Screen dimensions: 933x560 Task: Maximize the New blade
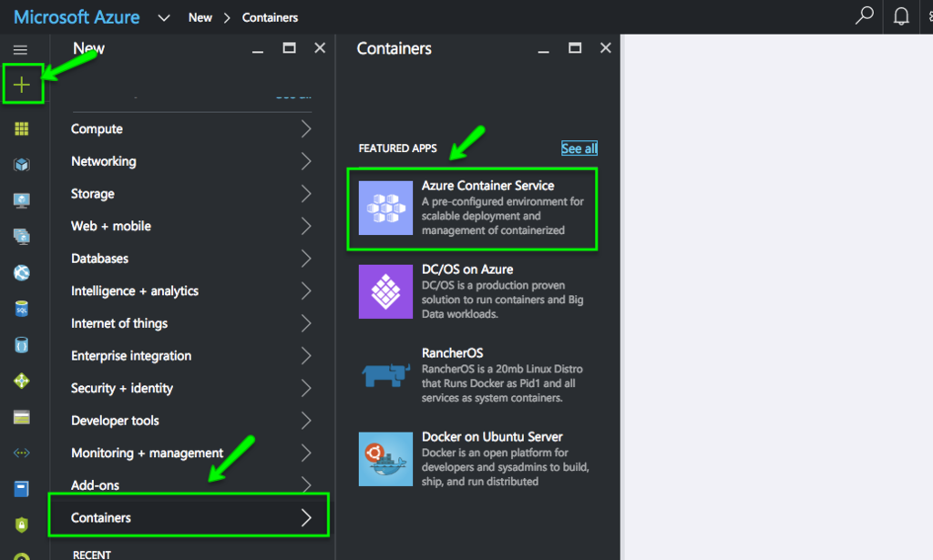(289, 48)
